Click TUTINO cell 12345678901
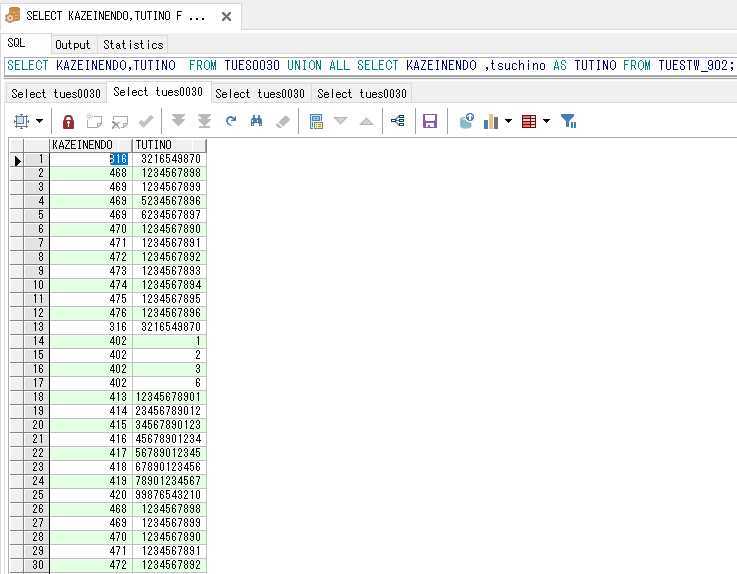This screenshot has height=574, width=737. pyautogui.click(x=169, y=397)
